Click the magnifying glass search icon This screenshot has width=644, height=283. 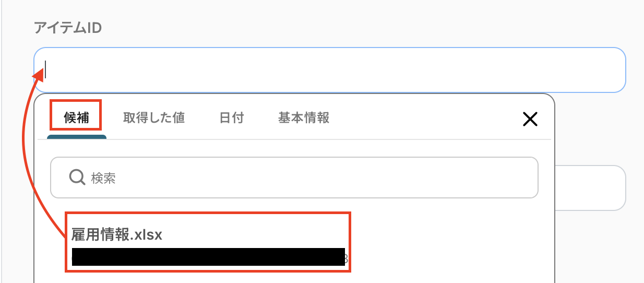[77, 178]
